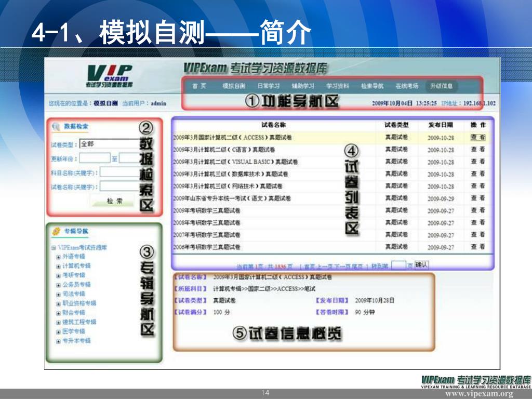Click the 更新年份 end year field
This screenshot has width=532, height=399.
click(129, 158)
